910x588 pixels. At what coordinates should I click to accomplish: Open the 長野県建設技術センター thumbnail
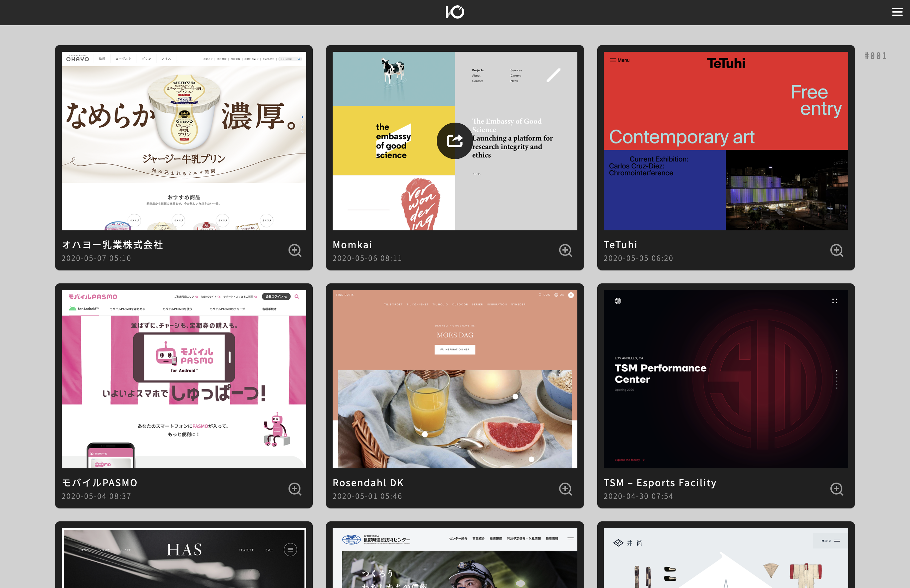tap(455, 558)
